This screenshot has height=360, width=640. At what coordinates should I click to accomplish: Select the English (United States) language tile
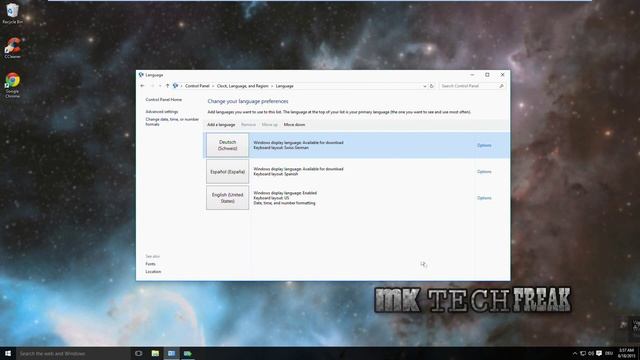[x=227, y=198]
